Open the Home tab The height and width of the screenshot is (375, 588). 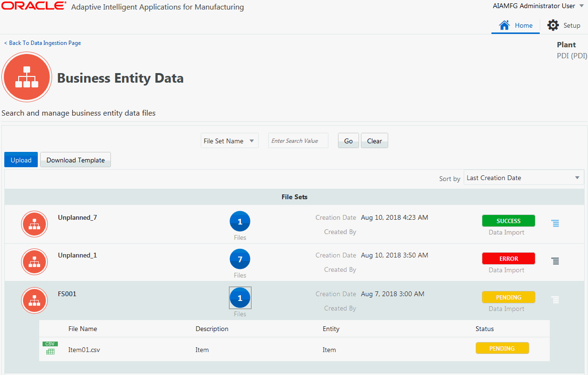click(515, 25)
